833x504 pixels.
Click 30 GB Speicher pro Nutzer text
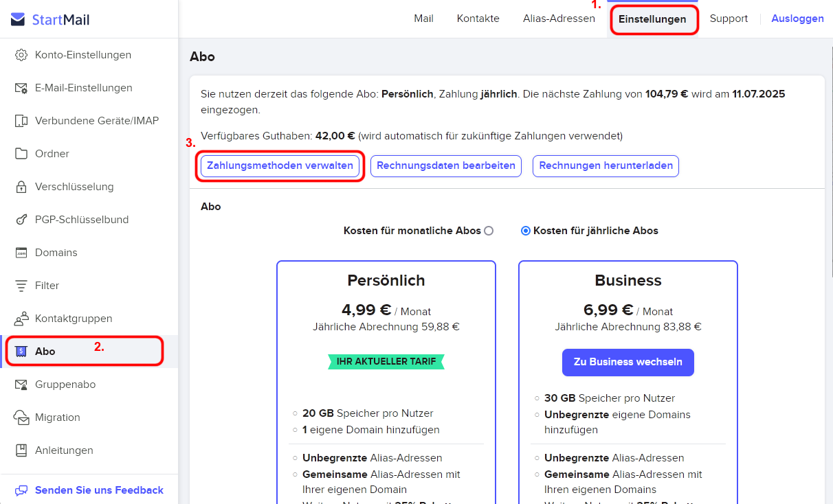click(x=610, y=398)
